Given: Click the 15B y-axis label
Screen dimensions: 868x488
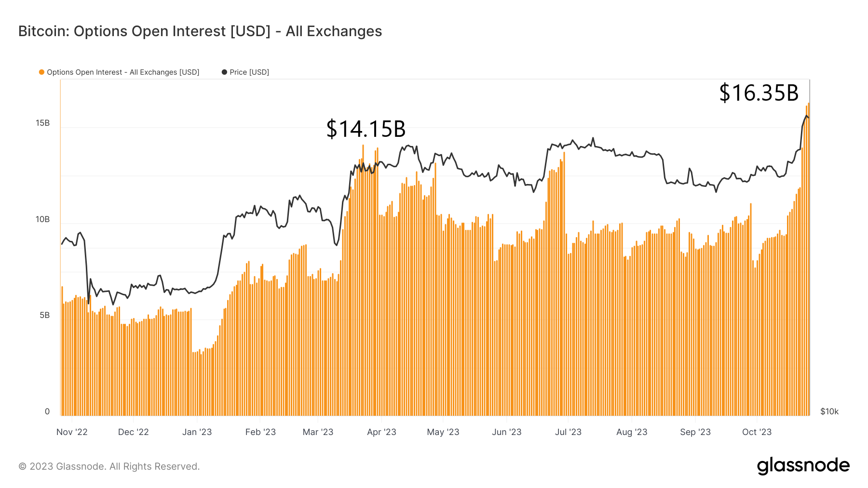Looking at the screenshot, I should 42,123.
